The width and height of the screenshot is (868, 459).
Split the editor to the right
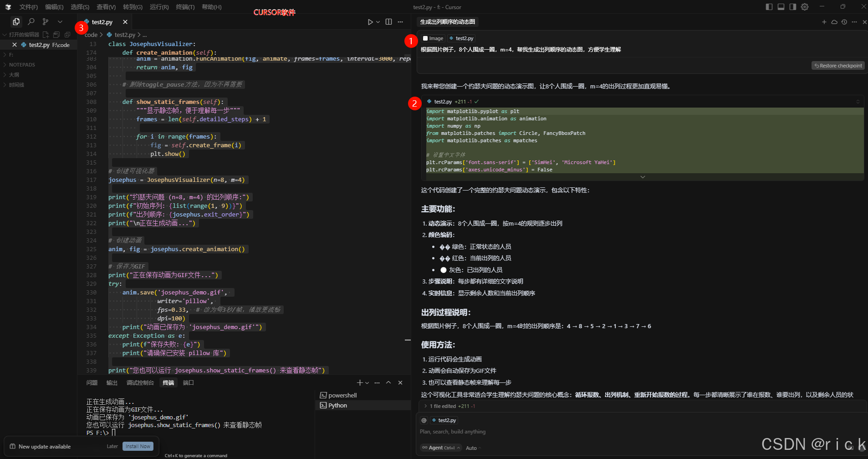pyautogui.click(x=388, y=22)
